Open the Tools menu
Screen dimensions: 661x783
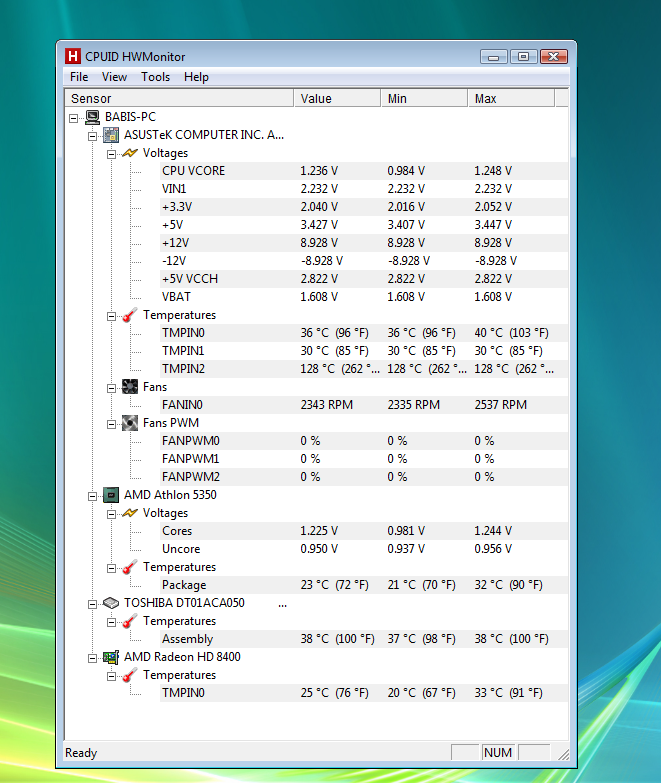click(x=155, y=77)
